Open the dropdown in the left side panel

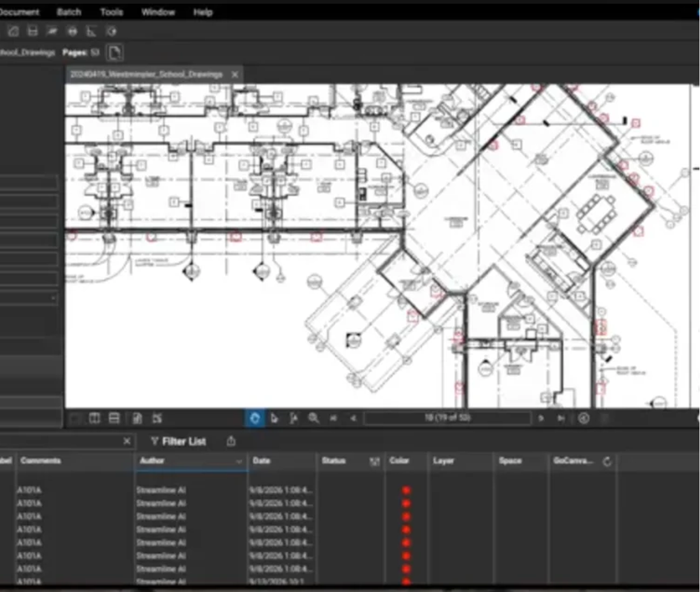[x=53, y=298]
